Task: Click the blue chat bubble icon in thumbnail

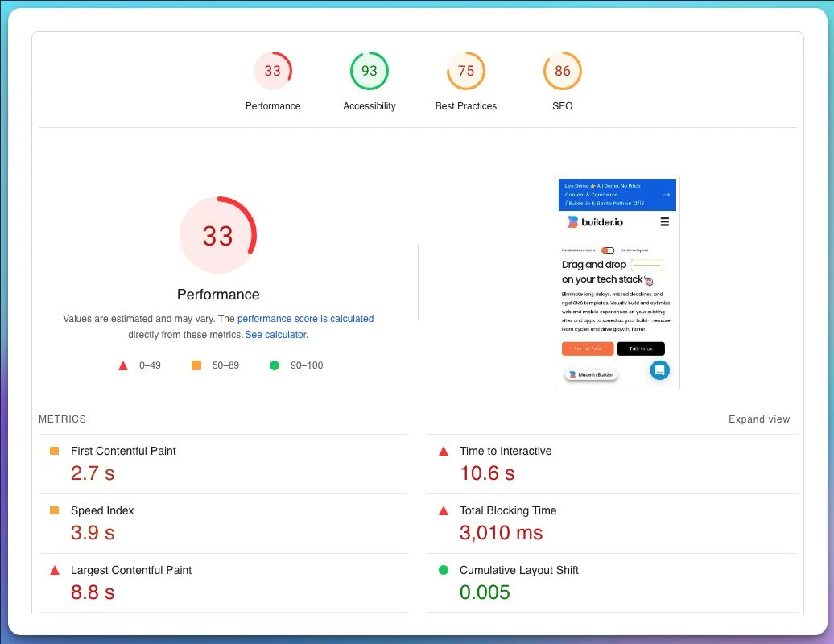Action: tap(659, 370)
